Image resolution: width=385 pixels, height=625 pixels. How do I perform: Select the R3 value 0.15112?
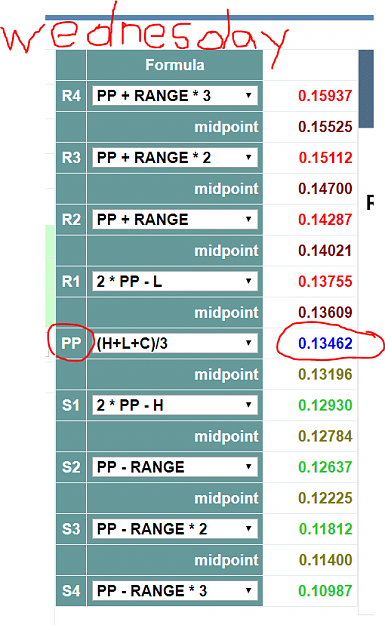[x=325, y=157]
